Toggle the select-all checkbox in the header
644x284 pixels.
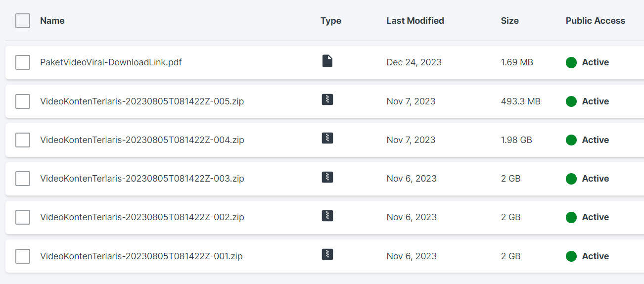point(23,21)
